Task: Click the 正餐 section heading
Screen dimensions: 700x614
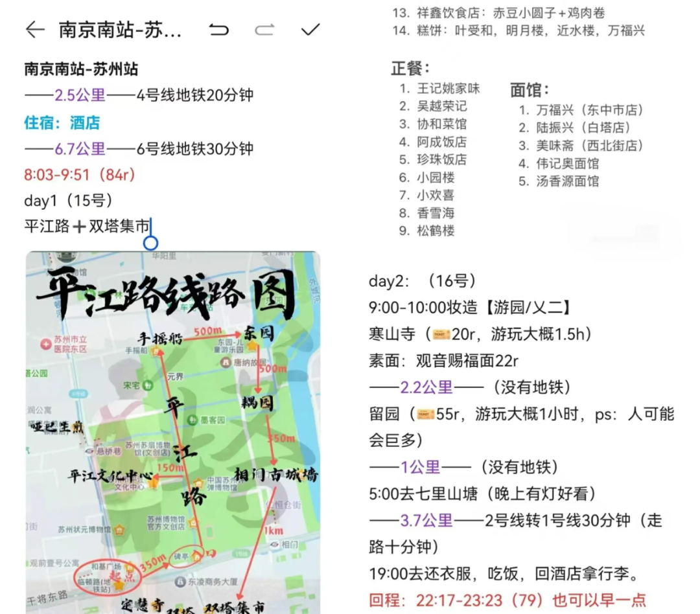Action: tap(410, 68)
